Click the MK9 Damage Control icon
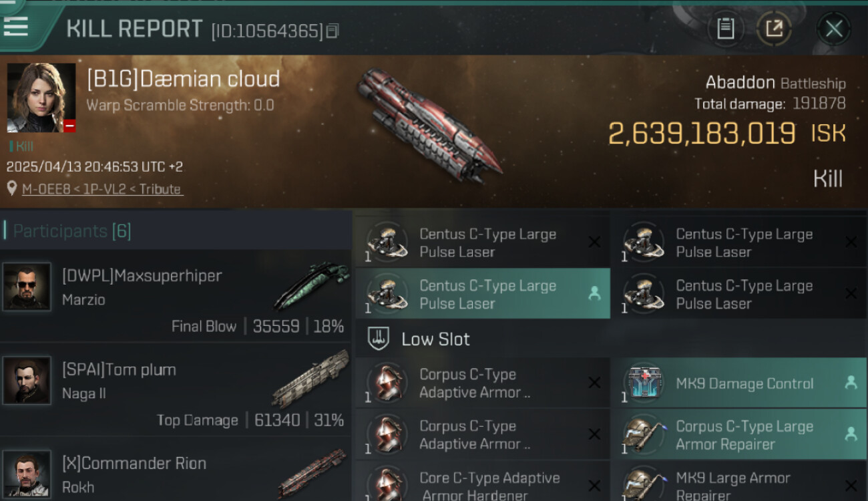The width and height of the screenshot is (868, 501). point(644,383)
